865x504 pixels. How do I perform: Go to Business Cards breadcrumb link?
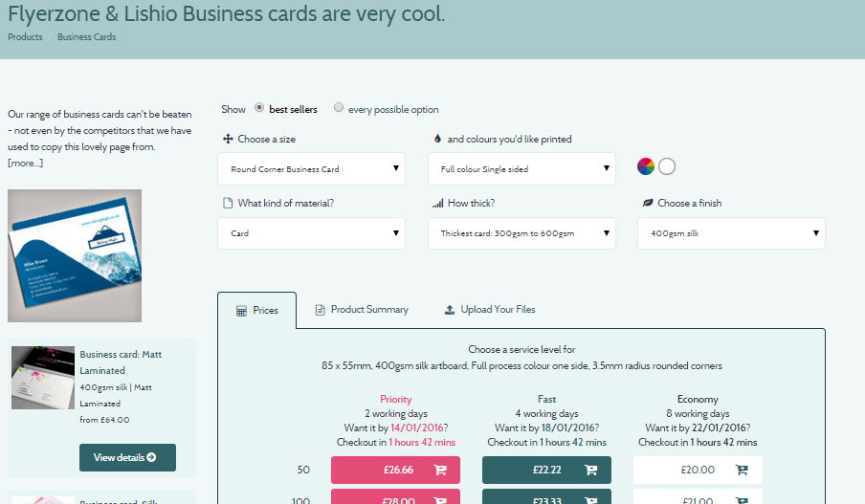pyautogui.click(x=87, y=37)
